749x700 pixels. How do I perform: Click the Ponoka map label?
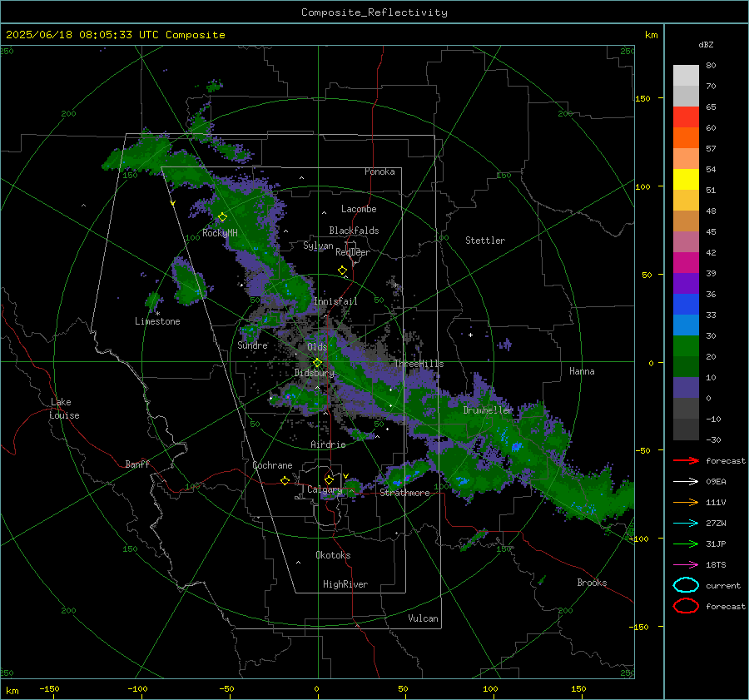coord(379,171)
